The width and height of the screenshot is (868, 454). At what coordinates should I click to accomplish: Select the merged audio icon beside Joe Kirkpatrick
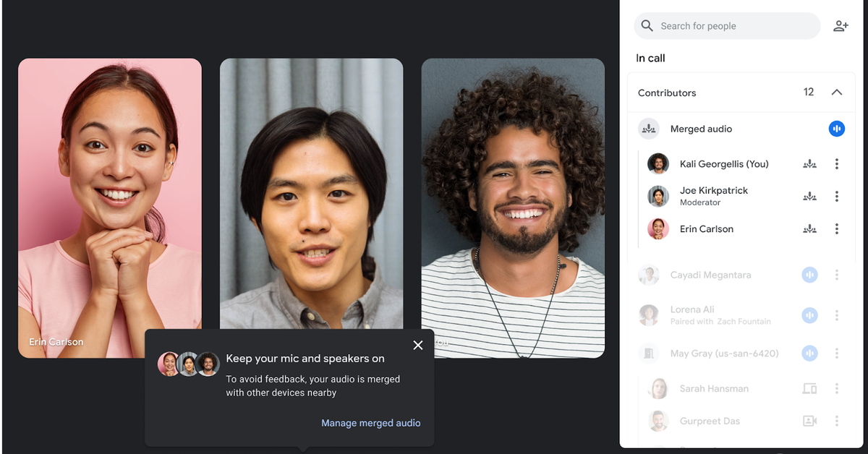809,196
